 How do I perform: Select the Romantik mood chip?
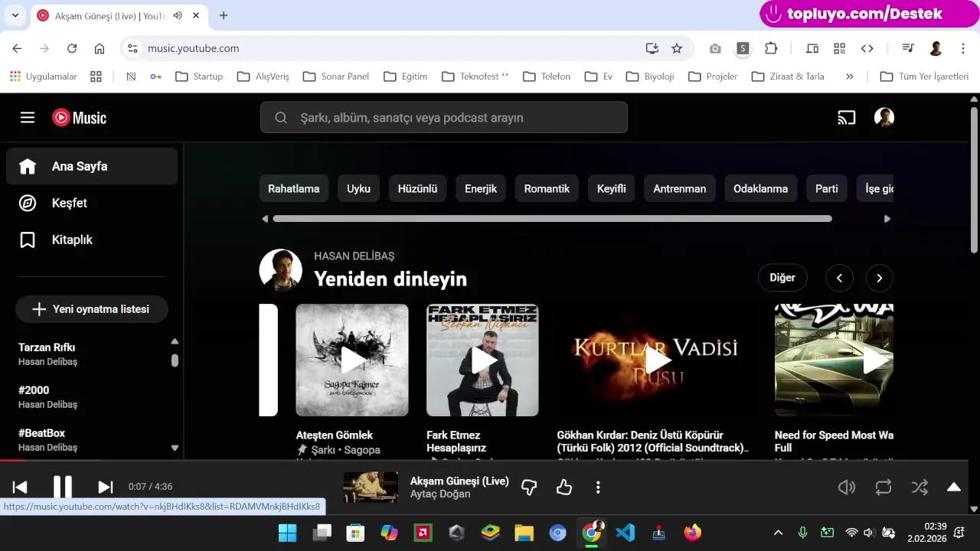[x=547, y=188]
